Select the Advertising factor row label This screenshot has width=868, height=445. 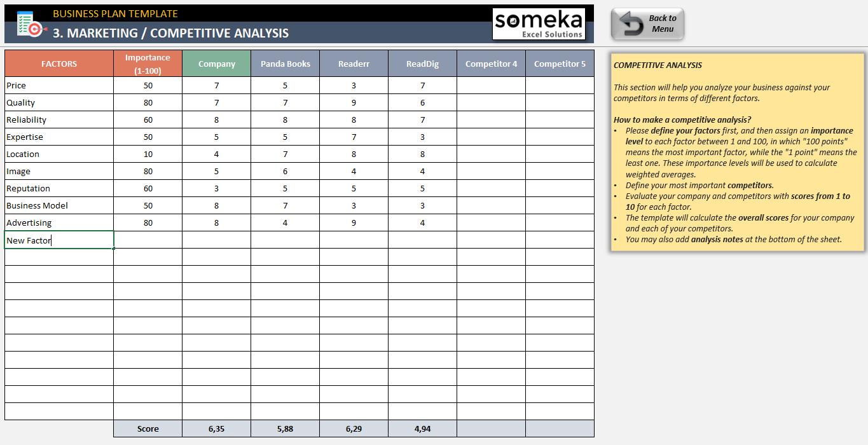[x=59, y=223]
